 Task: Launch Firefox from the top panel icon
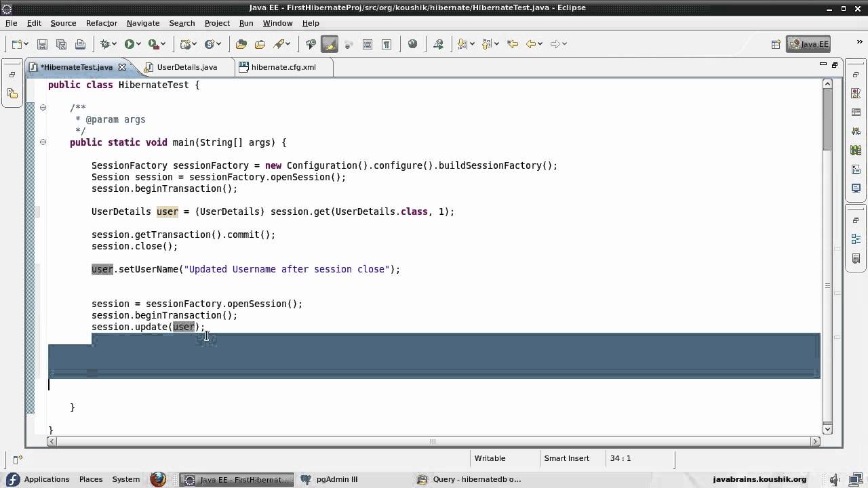[x=158, y=479]
